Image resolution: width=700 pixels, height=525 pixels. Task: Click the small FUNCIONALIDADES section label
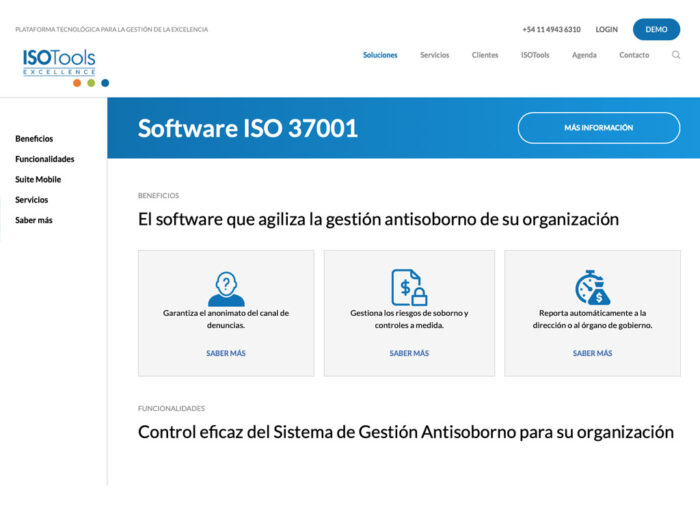[171, 408]
